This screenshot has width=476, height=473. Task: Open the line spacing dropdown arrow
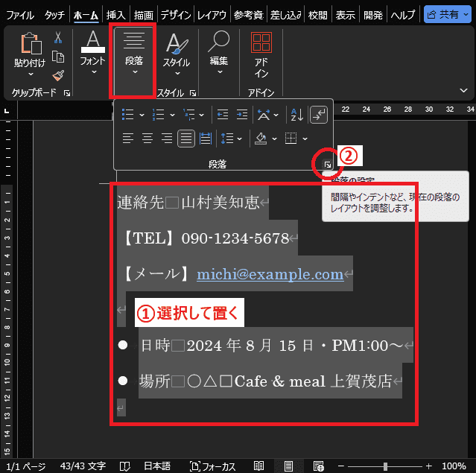click(x=240, y=138)
